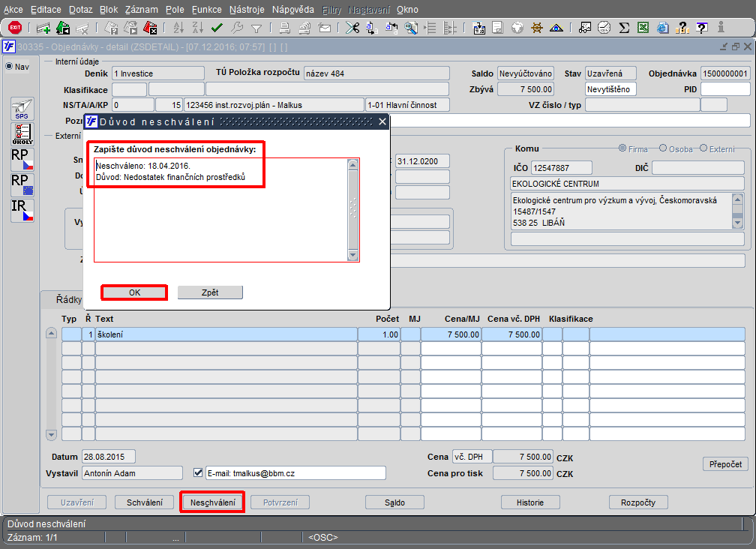Viewport: 756px width, 549px height.
Task: Click the scissors cut icon
Action: click(352, 28)
